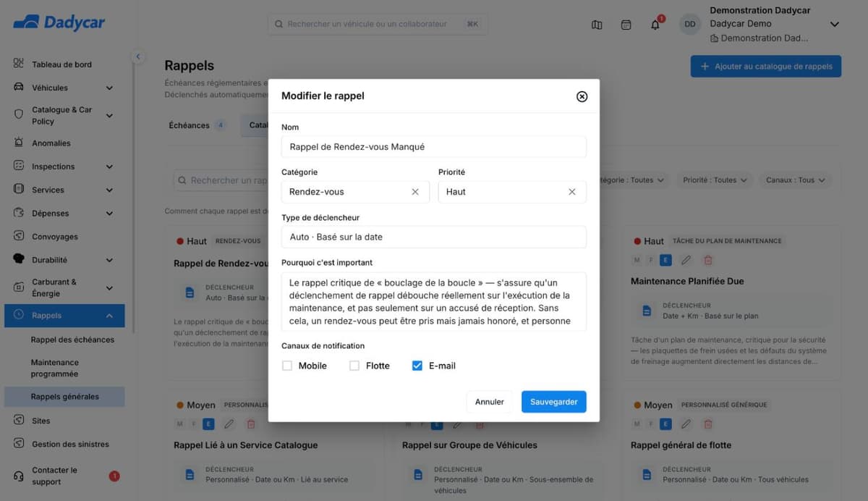
Task: Click the Nom input field
Action: (434, 147)
